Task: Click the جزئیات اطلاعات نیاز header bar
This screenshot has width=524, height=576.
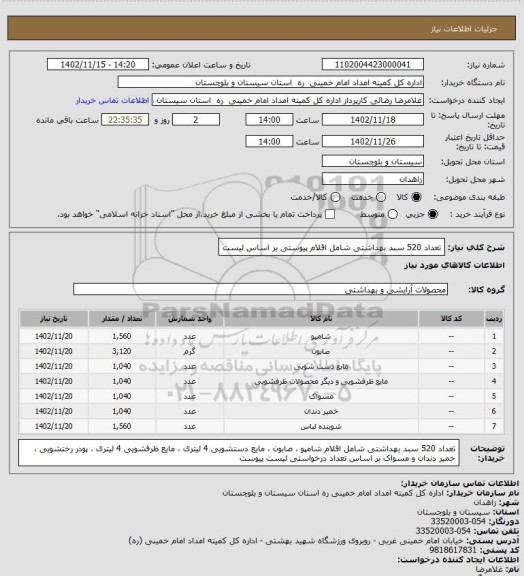Action: (x=262, y=28)
